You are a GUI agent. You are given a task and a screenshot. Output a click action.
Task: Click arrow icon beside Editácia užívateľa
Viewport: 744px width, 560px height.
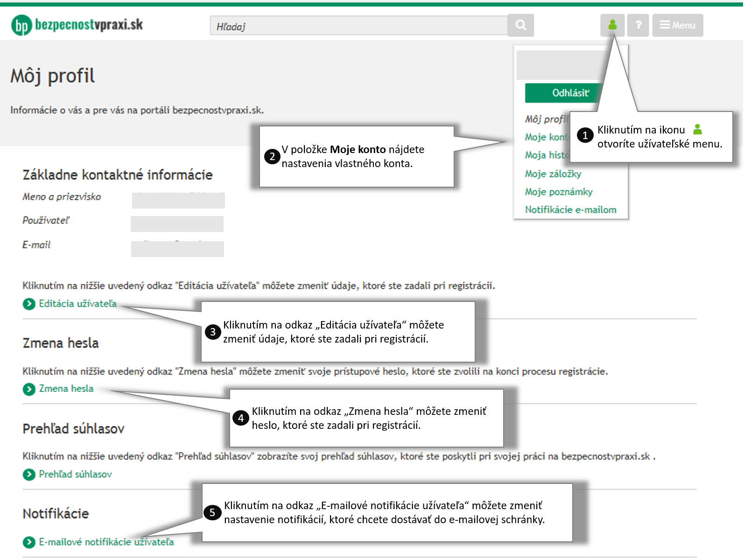click(29, 304)
